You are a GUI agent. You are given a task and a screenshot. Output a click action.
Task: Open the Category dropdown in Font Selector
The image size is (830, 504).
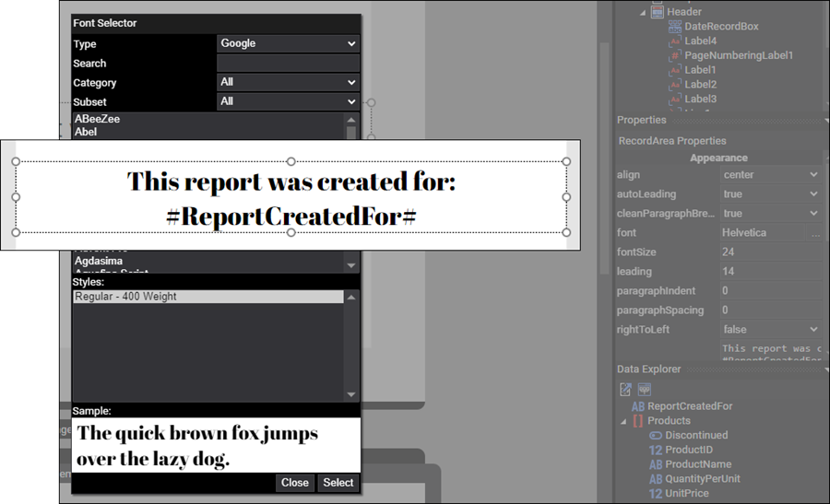(x=288, y=82)
